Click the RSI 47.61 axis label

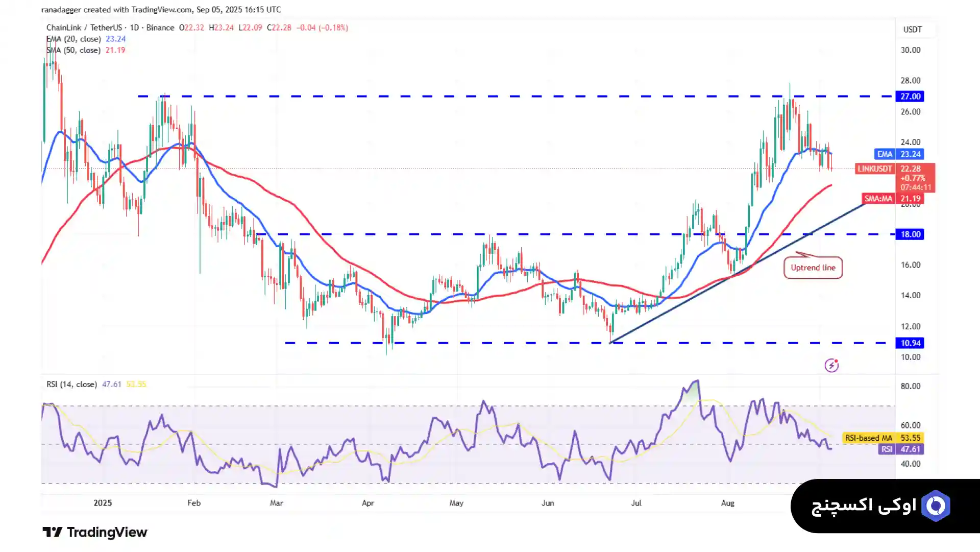click(901, 449)
